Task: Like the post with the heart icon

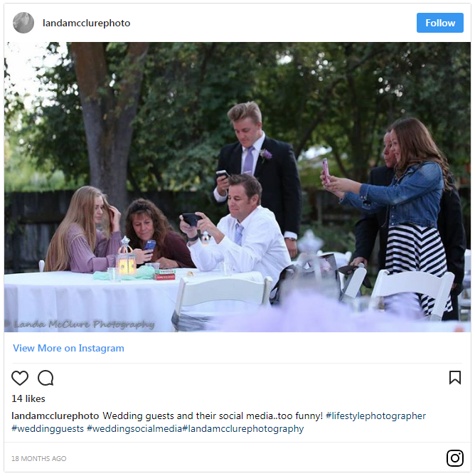Action: pos(20,378)
